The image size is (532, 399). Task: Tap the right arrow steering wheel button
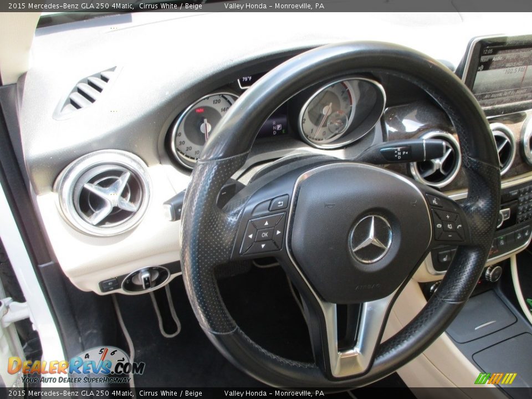(x=279, y=232)
